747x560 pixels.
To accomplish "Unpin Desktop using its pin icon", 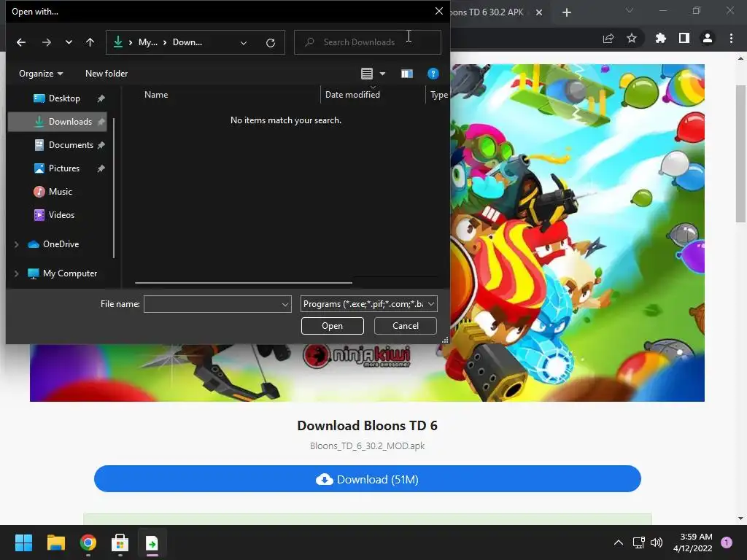I will [101, 98].
